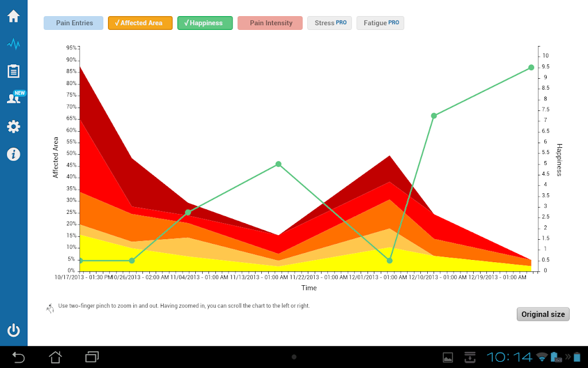Screen dimensions: 588x368
Task: Tap the Android recent apps icon
Action: 92,356
